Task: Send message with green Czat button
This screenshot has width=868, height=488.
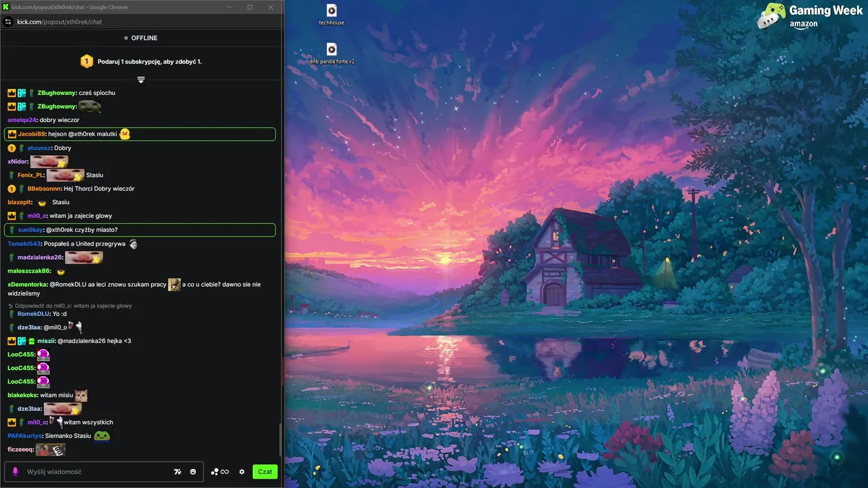Action: [x=265, y=472]
